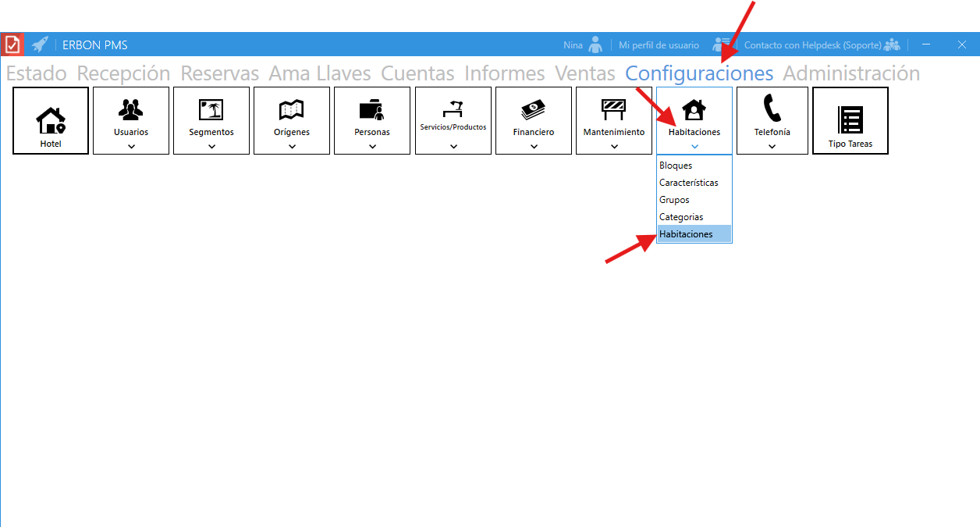Image resolution: width=980 pixels, height=527 pixels.
Task: Click the Orígenes map icon
Action: [x=292, y=109]
